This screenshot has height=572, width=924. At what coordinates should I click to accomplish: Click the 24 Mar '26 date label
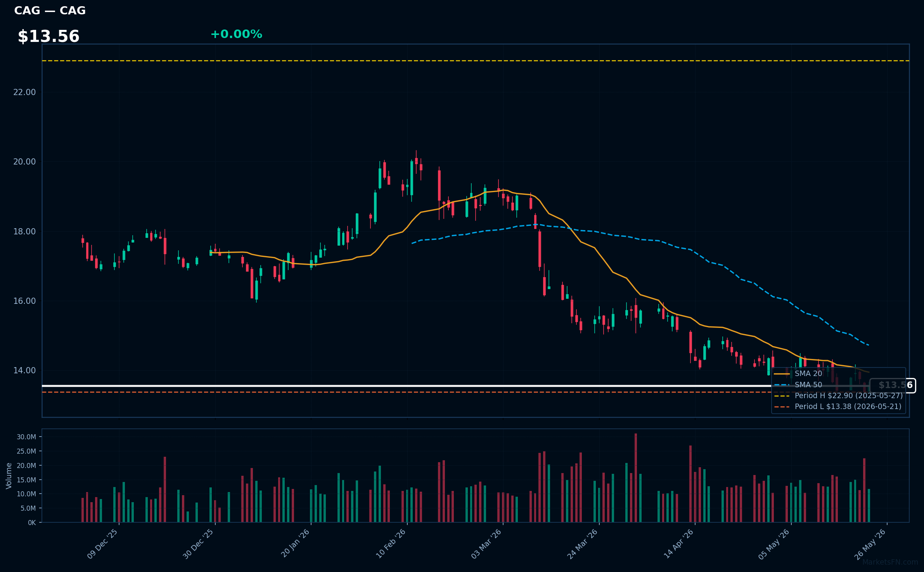(583, 544)
